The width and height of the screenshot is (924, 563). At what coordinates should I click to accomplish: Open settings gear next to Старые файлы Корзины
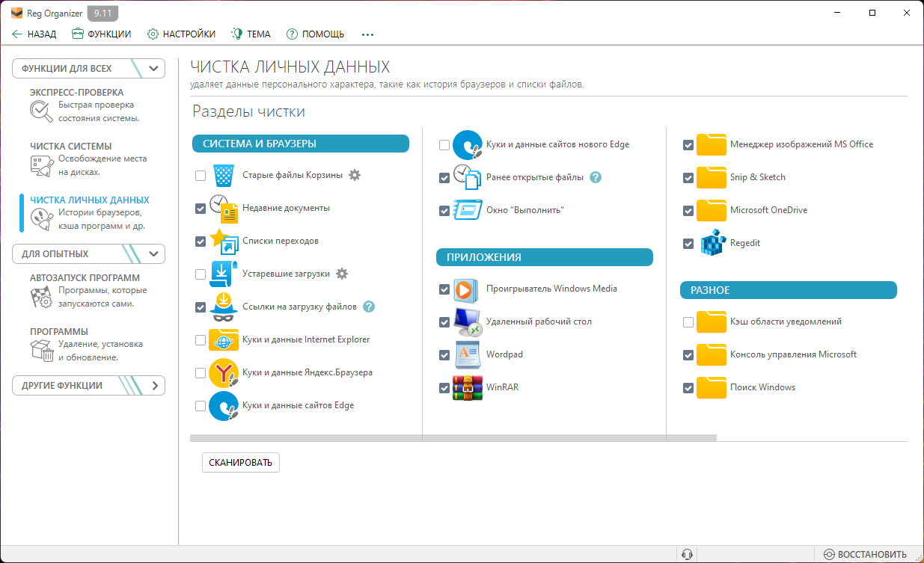pos(355,175)
